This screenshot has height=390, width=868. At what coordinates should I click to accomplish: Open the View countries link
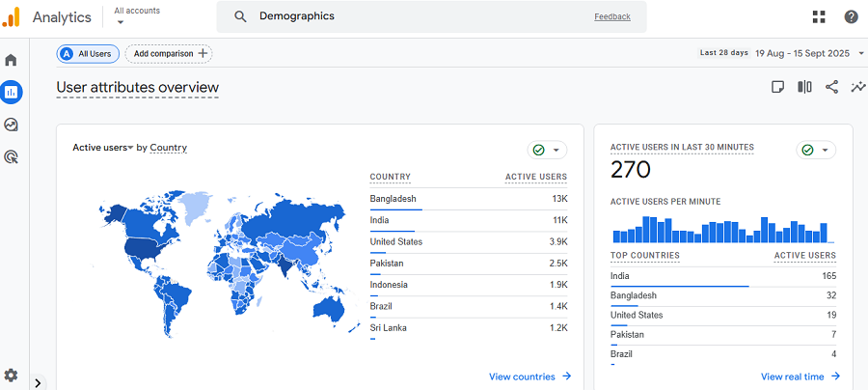[x=529, y=376]
